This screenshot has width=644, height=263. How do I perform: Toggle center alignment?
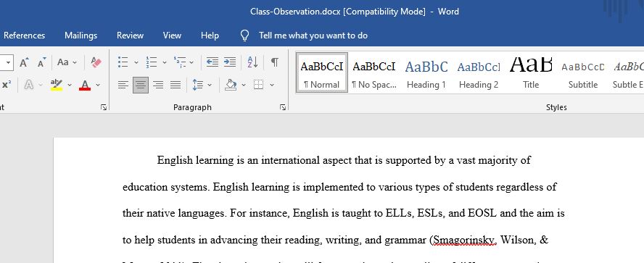pyautogui.click(x=141, y=85)
